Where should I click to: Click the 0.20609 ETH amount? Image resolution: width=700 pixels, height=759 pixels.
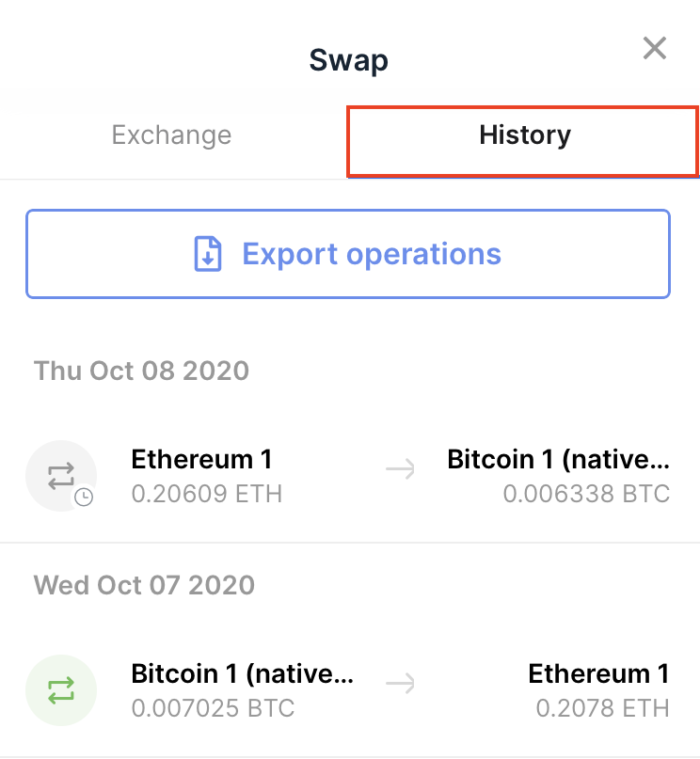(207, 493)
